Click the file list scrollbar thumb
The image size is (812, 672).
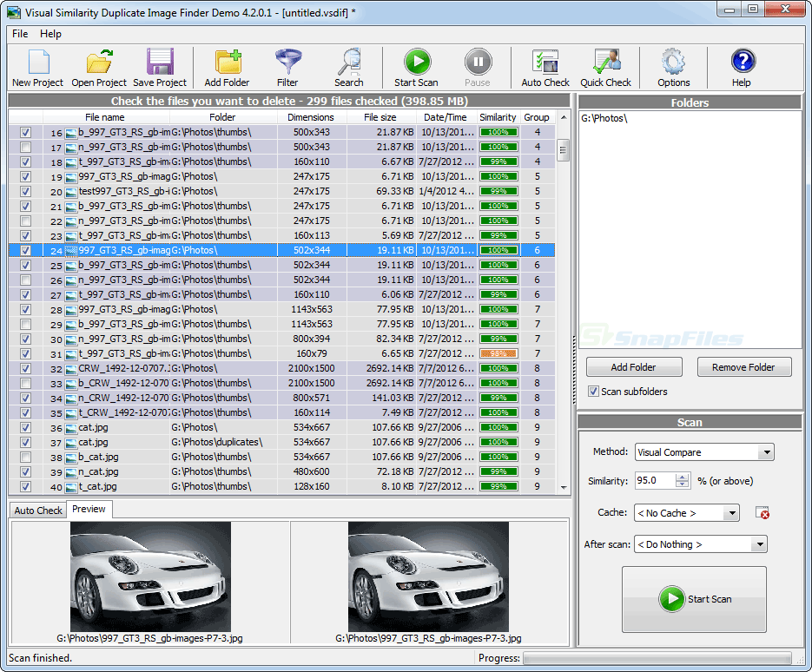564,150
